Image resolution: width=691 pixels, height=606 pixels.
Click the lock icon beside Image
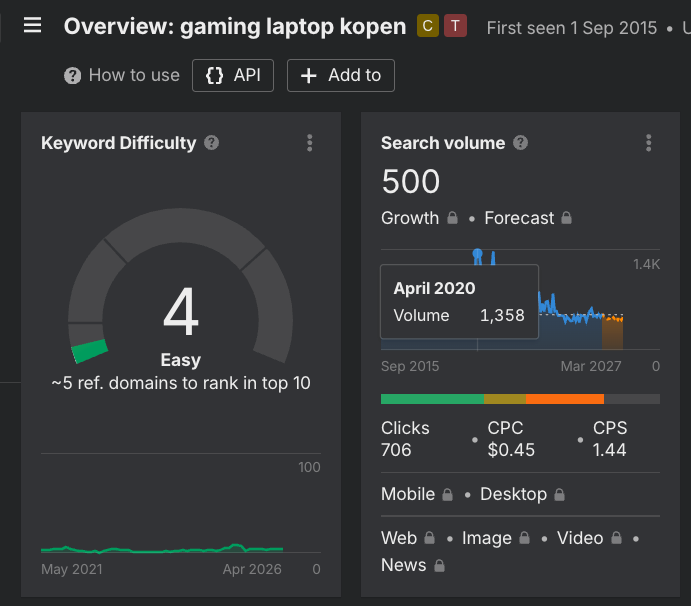(524, 538)
